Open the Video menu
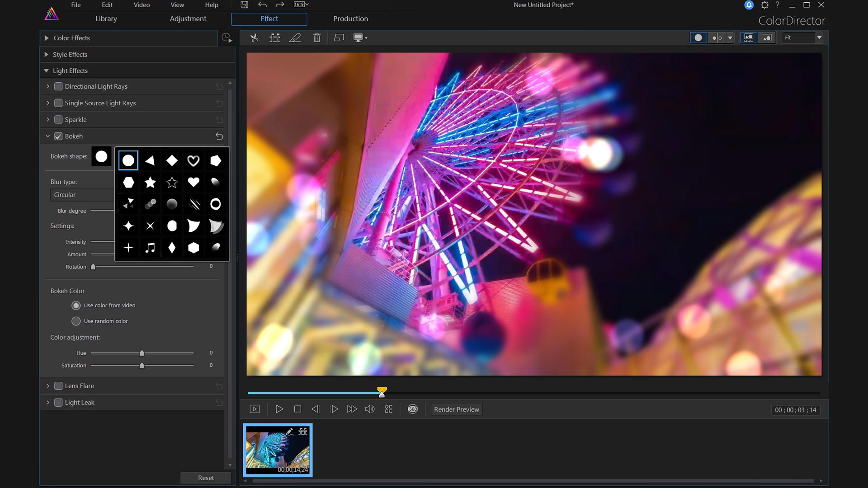This screenshot has height=488, width=868. 142,5
